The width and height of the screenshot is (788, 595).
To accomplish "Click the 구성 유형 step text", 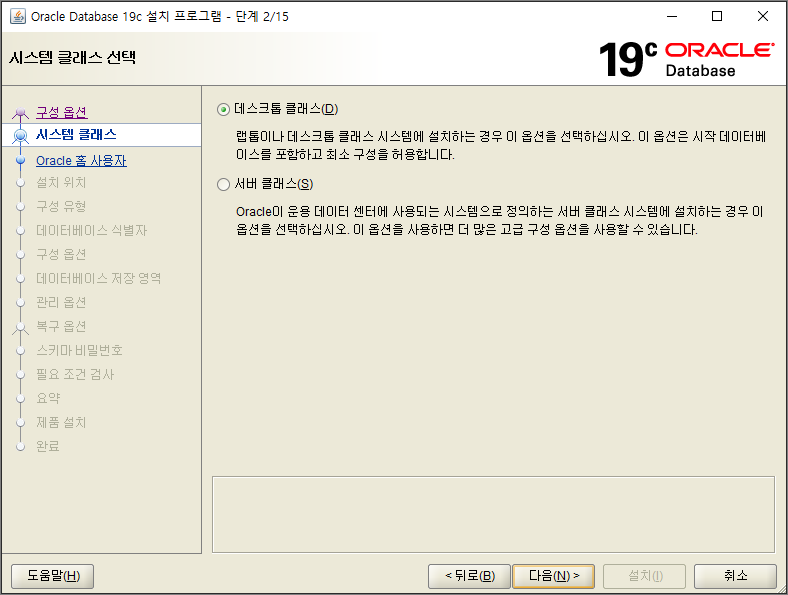I will pos(61,206).
